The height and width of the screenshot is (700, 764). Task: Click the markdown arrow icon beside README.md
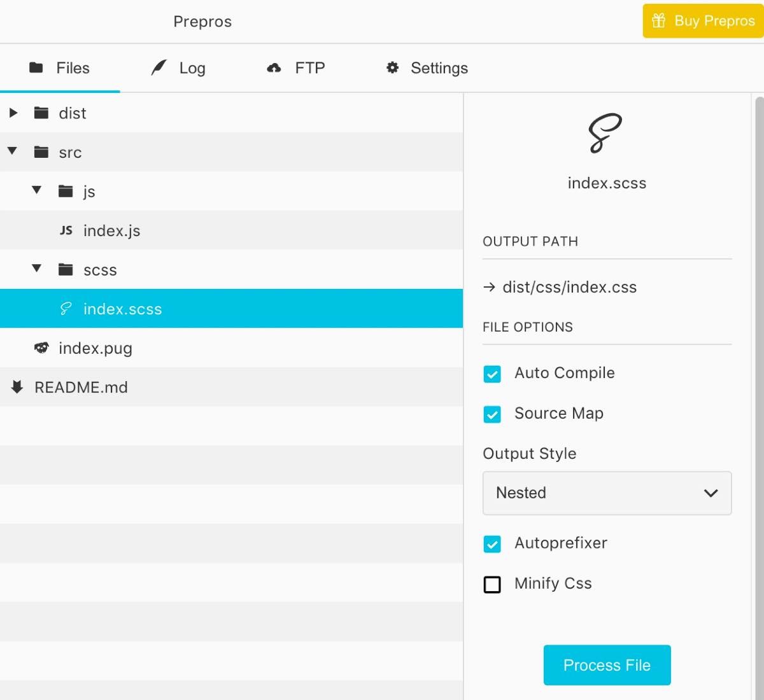click(x=17, y=387)
